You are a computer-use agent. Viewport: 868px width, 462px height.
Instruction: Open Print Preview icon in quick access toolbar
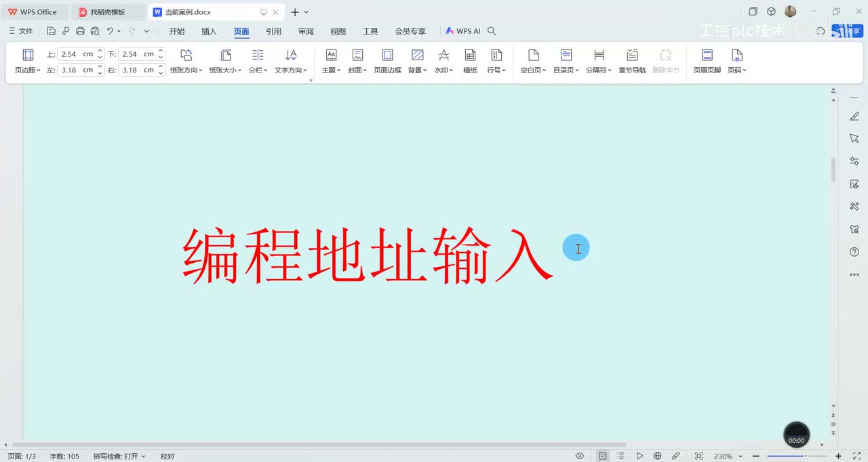95,31
